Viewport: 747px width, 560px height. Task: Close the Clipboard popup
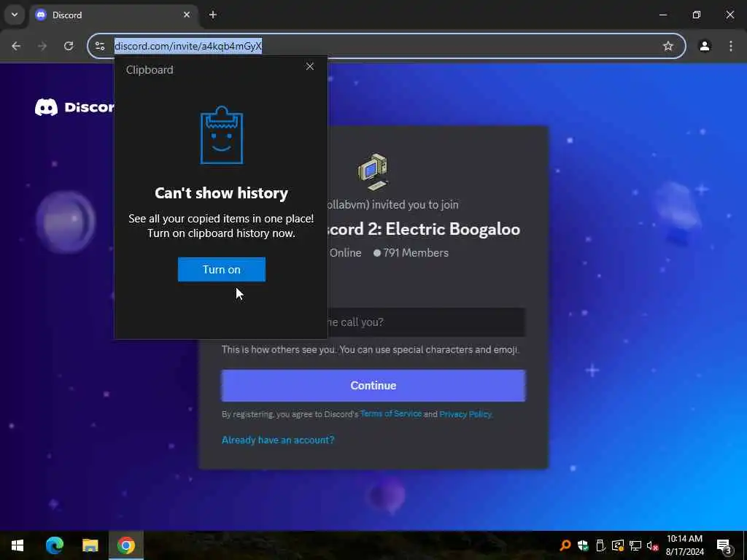(x=309, y=66)
